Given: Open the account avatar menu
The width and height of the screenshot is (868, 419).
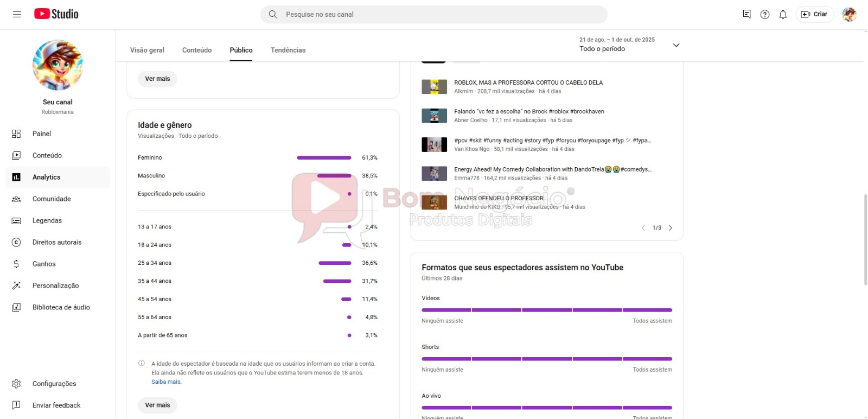Looking at the screenshot, I should pos(849,15).
